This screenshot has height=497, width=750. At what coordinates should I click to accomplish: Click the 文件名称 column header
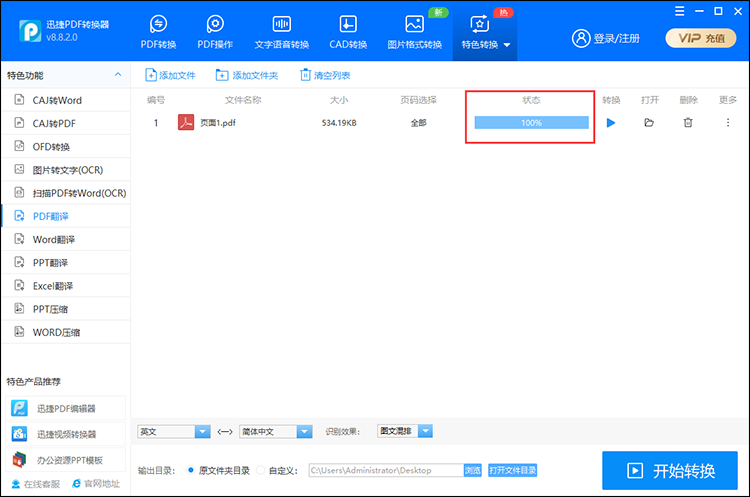[243, 100]
